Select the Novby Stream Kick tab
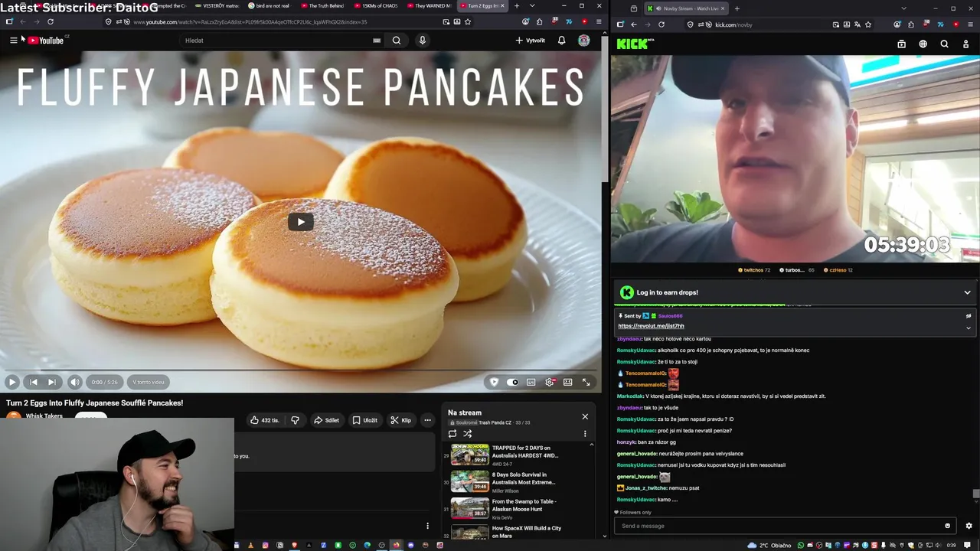980x551 pixels. pos(685,8)
